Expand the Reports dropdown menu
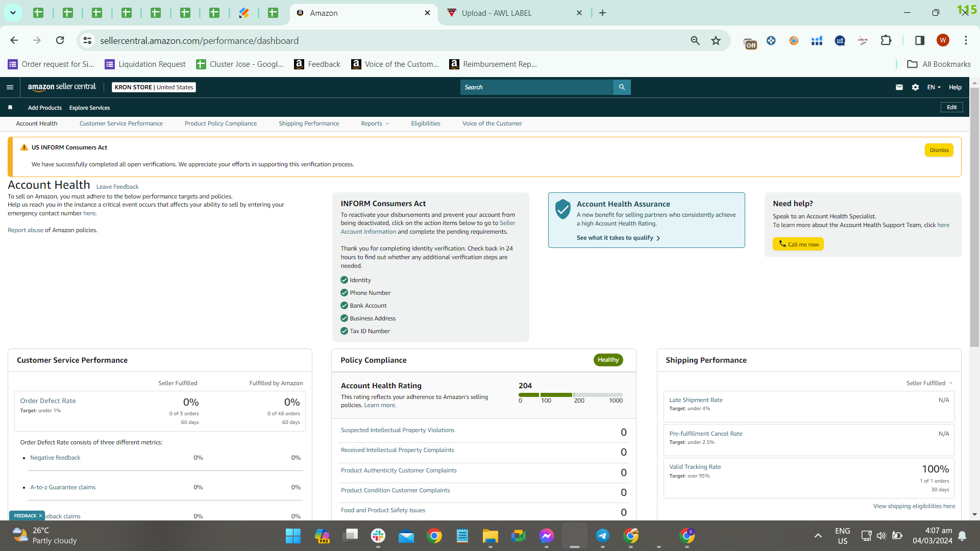Viewport: 980px width, 551px height. tap(375, 123)
